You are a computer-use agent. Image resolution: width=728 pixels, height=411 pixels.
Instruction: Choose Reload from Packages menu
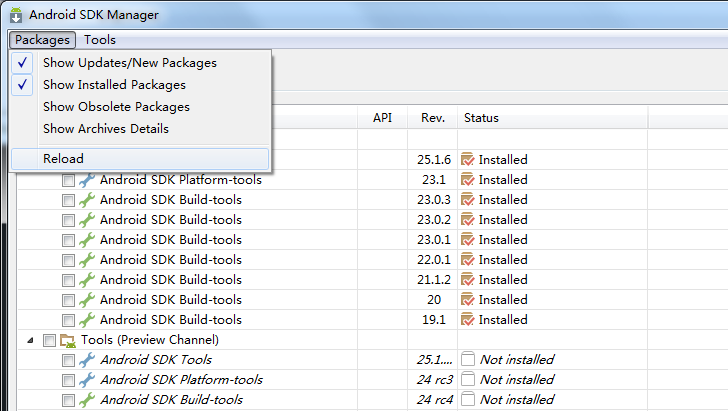click(140, 159)
